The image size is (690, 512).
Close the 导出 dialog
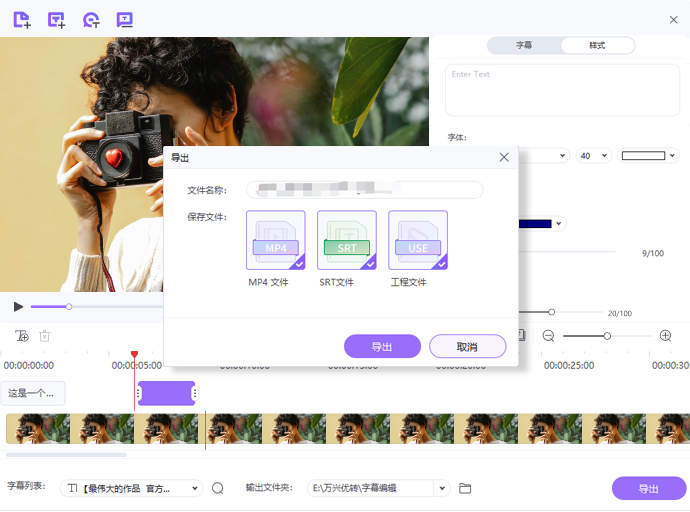tap(504, 157)
